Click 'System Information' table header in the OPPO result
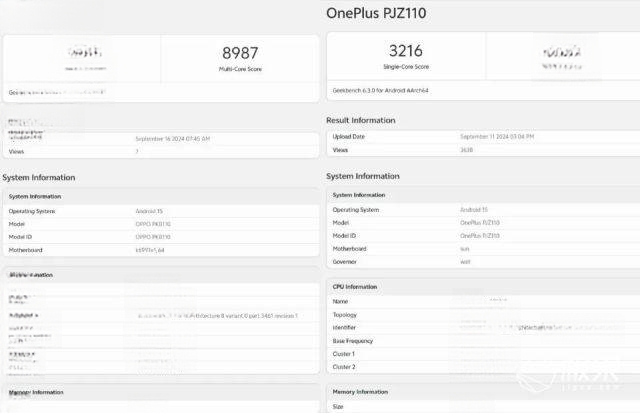This screenshot has height=413, width=640. 35,196
